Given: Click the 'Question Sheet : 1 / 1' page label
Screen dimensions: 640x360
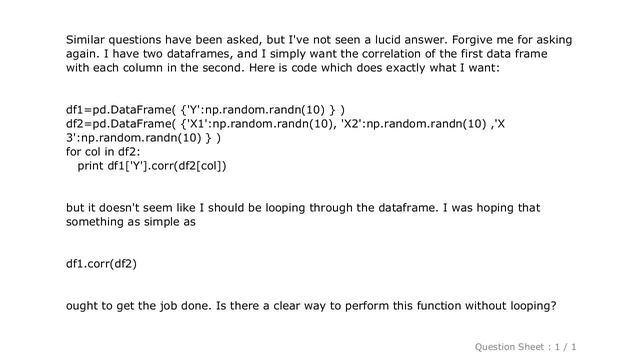Looking at the screenshot, I should 525,347.
